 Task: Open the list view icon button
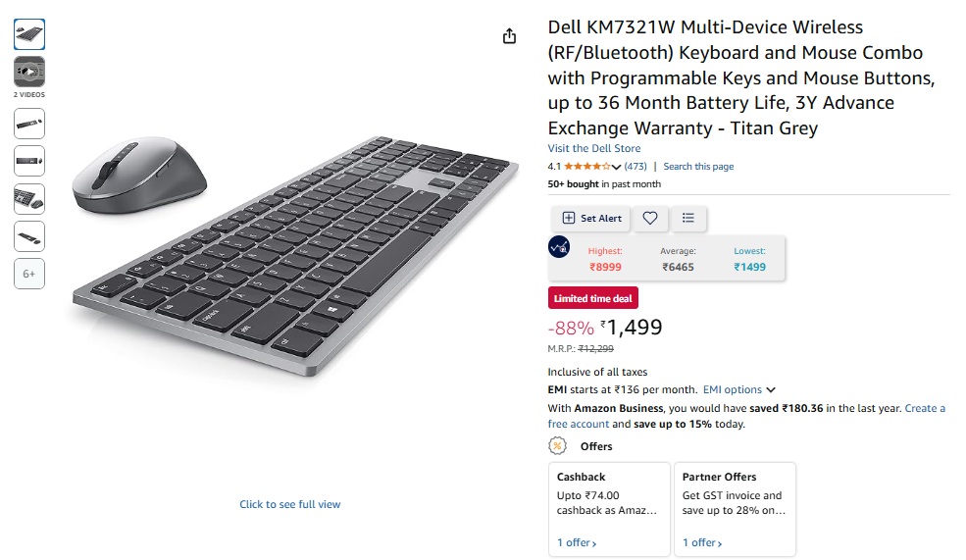pos(688,218)
